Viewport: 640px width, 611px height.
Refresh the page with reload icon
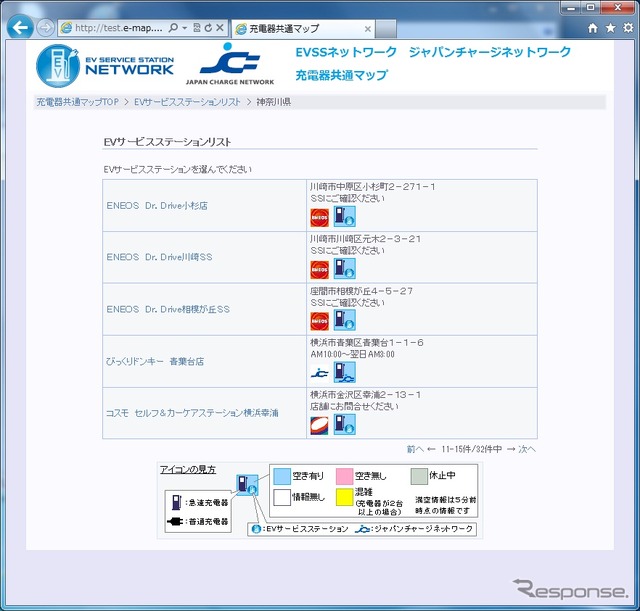pos(208,28)
